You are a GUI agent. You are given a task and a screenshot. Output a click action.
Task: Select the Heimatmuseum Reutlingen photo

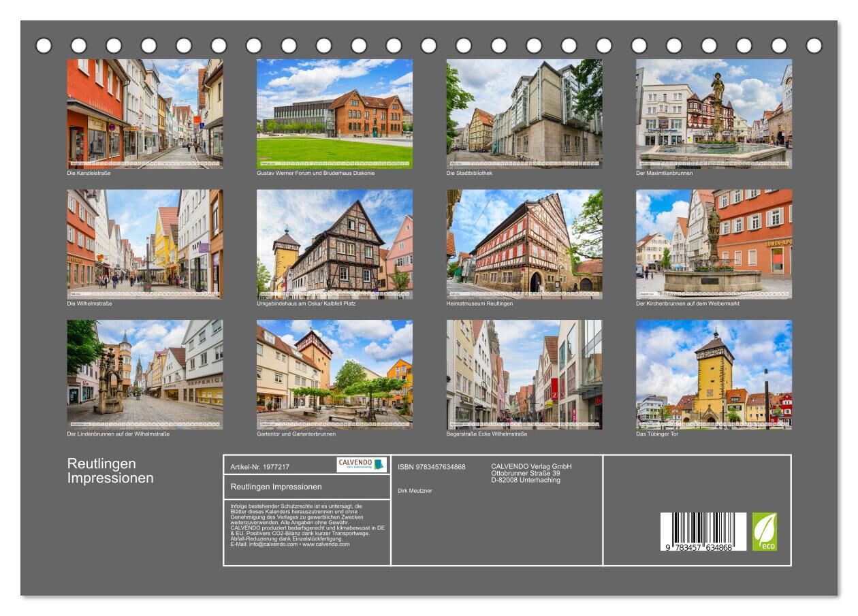(x=524, y=244)
